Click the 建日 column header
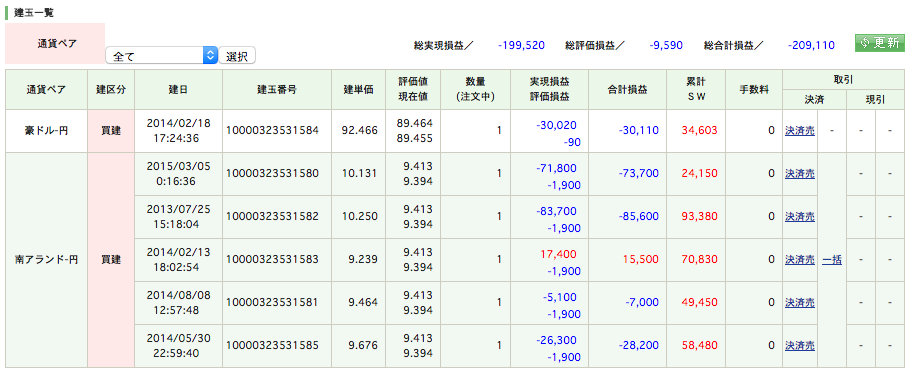The image size is (921, 383). [179, 89]
